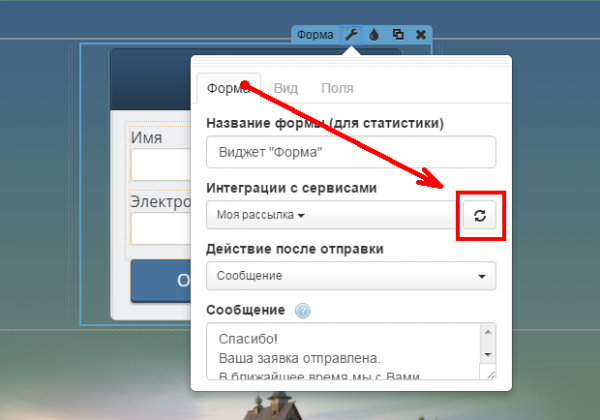Image resolution: width=600 pixels, height=420 pixels.
Task: Switch to the Вид tab
Action: [x=286, y=88]
